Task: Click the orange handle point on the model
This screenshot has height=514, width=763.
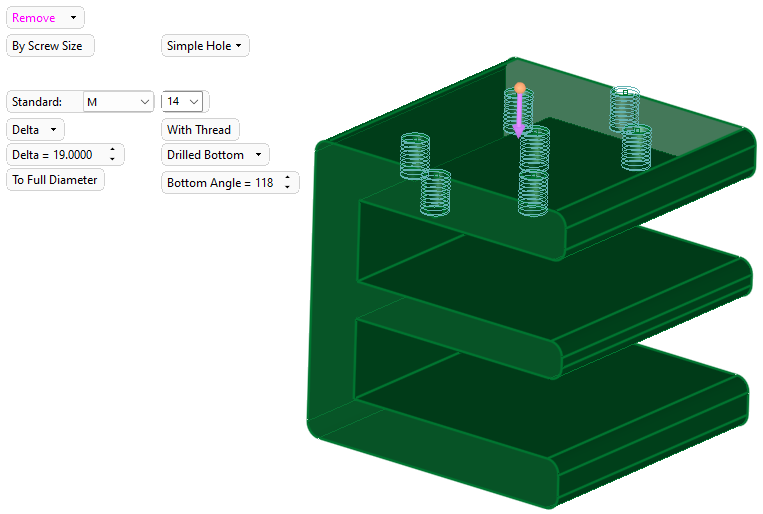Action: point(519,89)
